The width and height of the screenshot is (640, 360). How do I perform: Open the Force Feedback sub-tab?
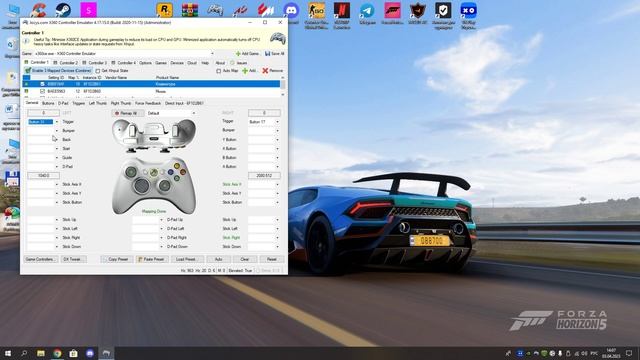148,103
